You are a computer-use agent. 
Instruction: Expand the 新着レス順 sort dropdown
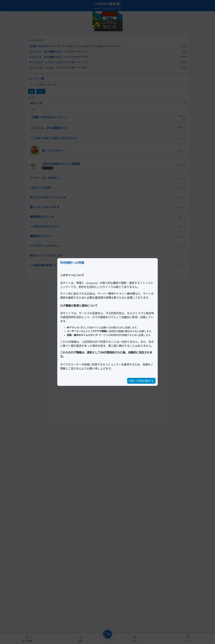tap(107, 103)
